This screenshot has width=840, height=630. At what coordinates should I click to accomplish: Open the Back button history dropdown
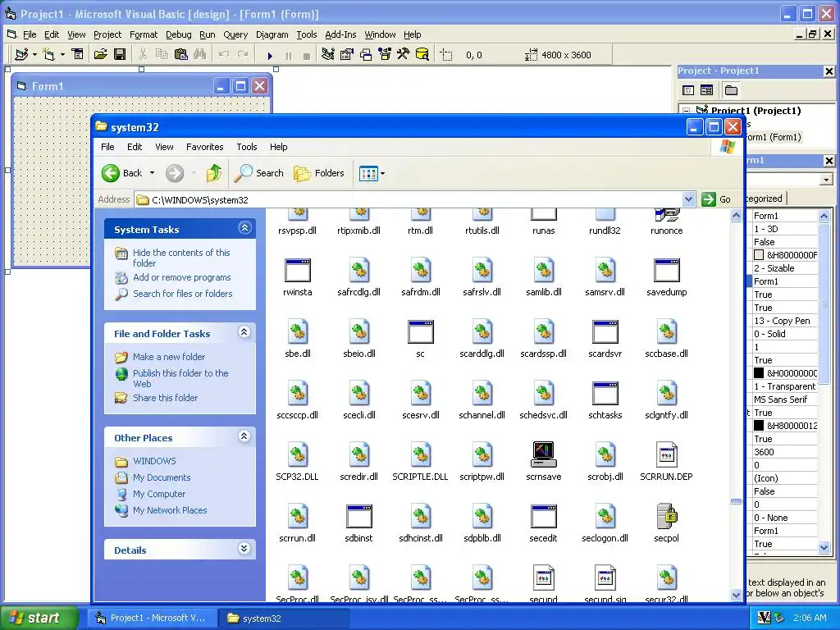[x=152, y=173]
